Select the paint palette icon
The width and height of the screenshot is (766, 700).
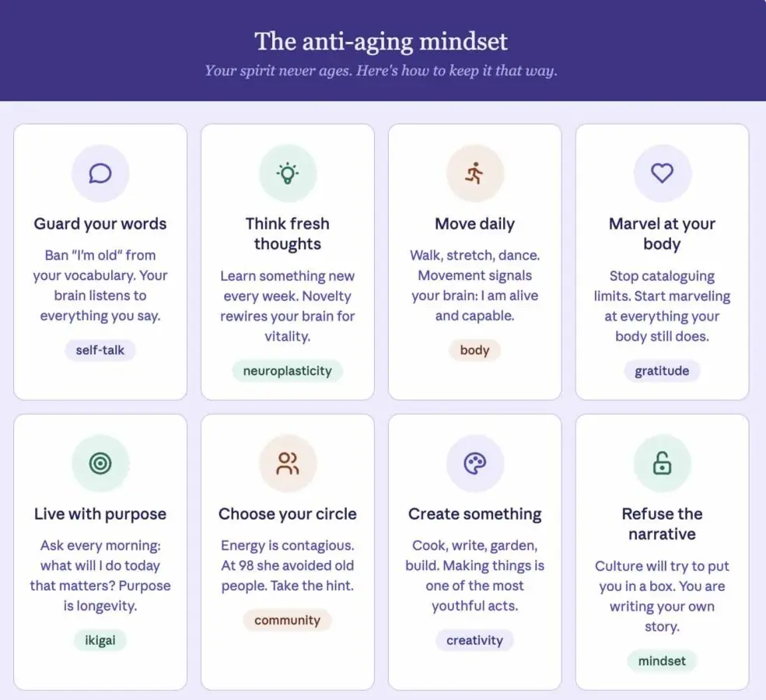(x=475, y=463)
